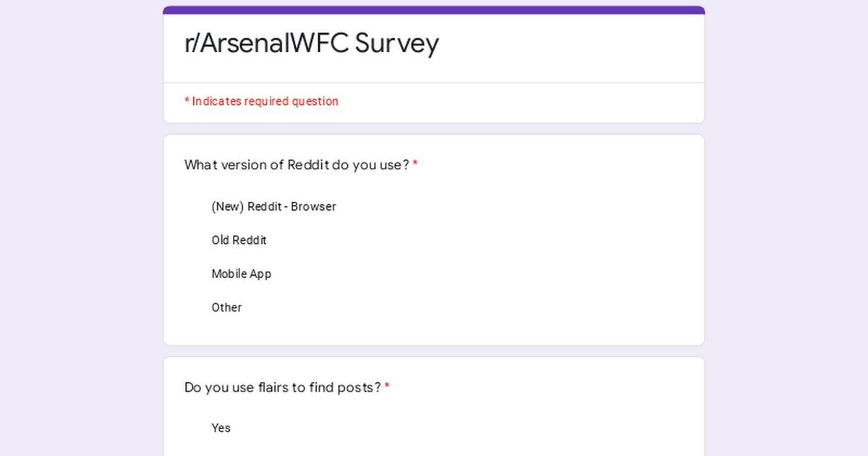Screen dimensions: 868x456
Task: Click the word "required" in the red notice
Action: pos(266,101)
